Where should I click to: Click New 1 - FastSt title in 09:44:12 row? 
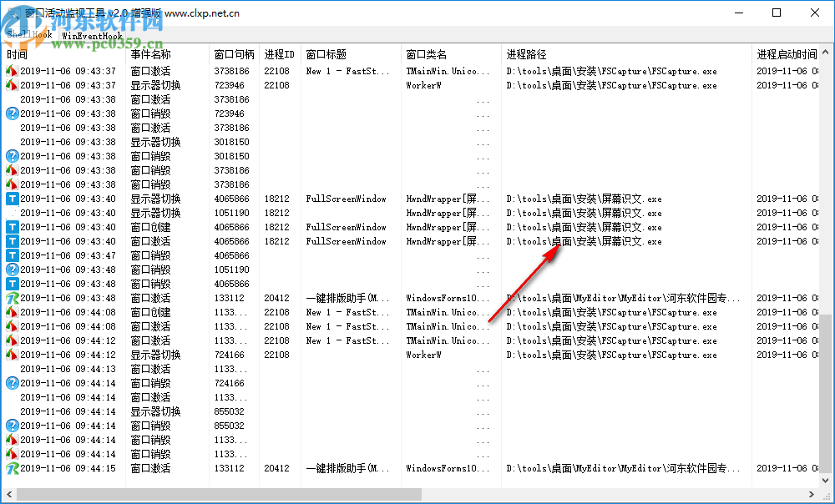pyautogui.click(x=347, y=340)
